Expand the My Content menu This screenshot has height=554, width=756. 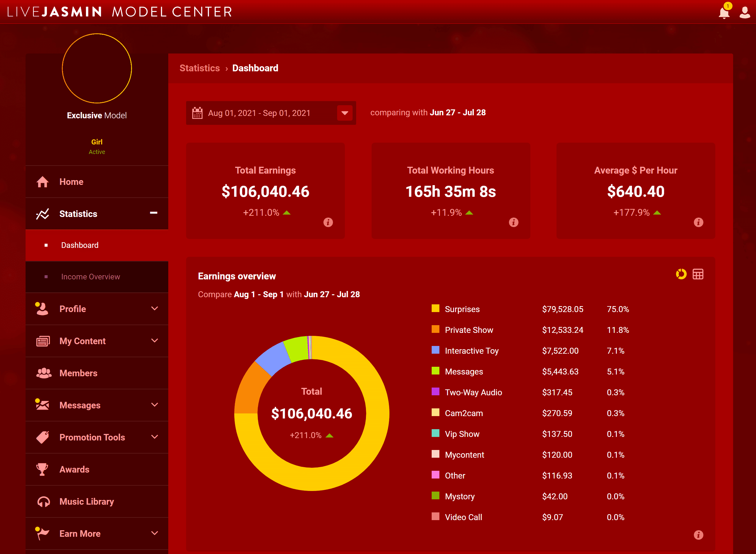(x=154, y=341)
